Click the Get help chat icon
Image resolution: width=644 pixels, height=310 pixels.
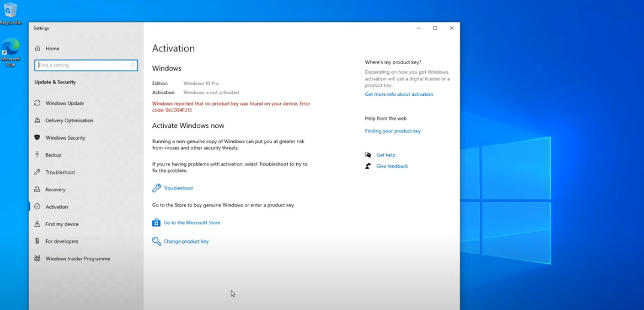(368, 155)
